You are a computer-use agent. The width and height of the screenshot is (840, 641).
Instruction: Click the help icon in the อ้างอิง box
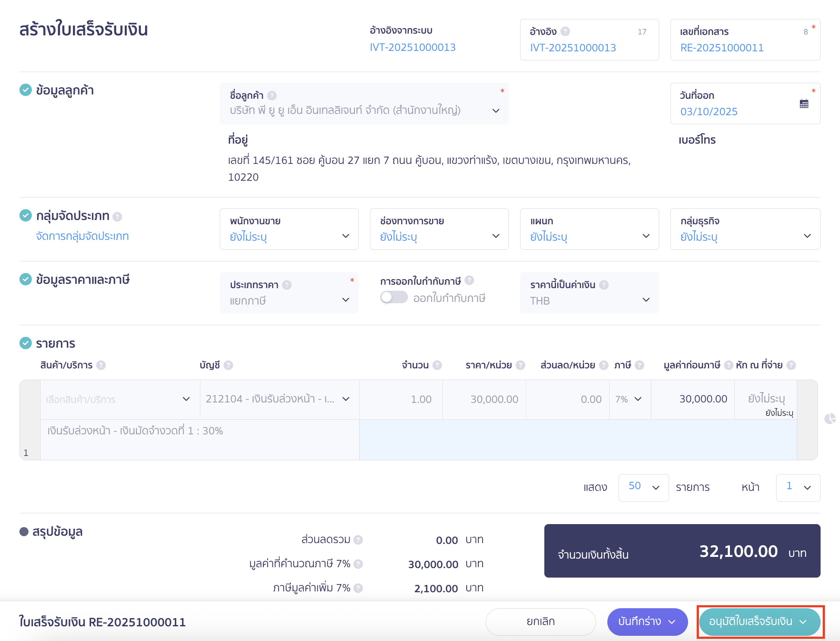click(x=565, y=31)
